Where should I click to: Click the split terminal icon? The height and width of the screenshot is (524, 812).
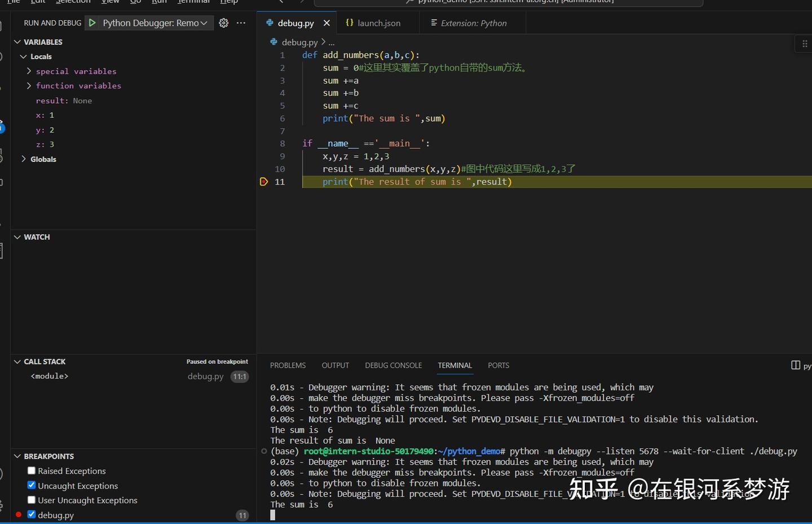[796, 366]
